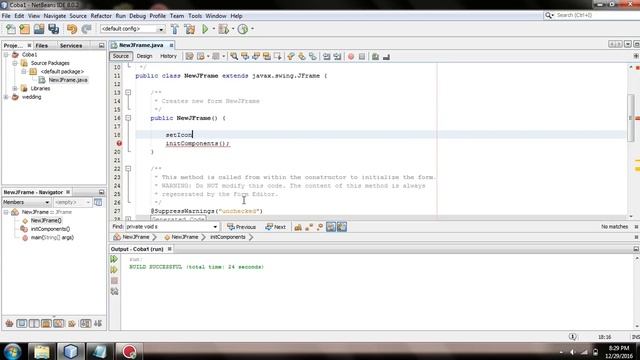The height and width of the screenshot is (360, 640).
Task: Click the Previous find button
Action: (x=242, y=227)
